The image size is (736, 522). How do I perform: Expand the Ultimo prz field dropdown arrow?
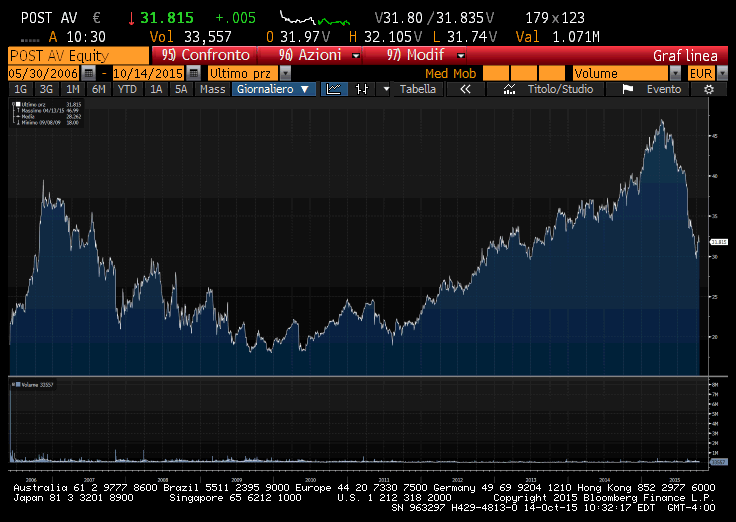pos(285,73)
